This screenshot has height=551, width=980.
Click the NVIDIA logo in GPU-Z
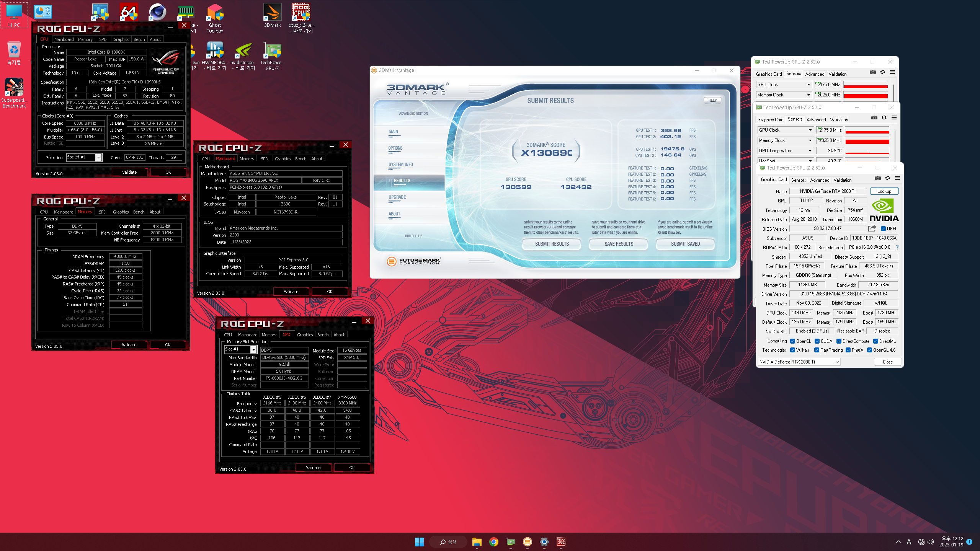point(884,210)
